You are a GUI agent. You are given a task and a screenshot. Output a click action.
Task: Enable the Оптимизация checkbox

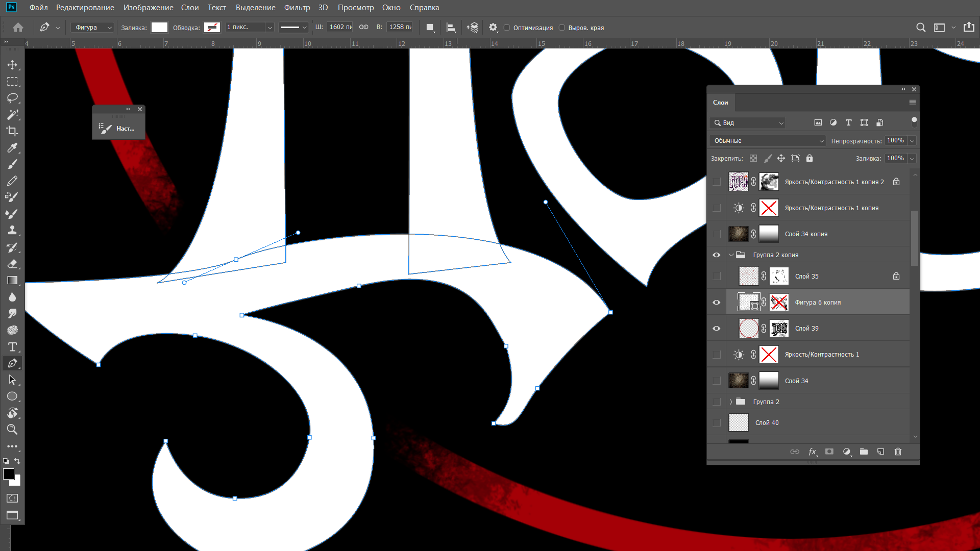pos(507,28)
